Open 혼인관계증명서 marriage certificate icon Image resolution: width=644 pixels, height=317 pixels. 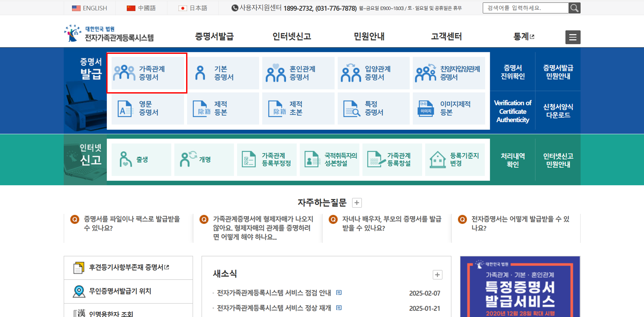298,73
